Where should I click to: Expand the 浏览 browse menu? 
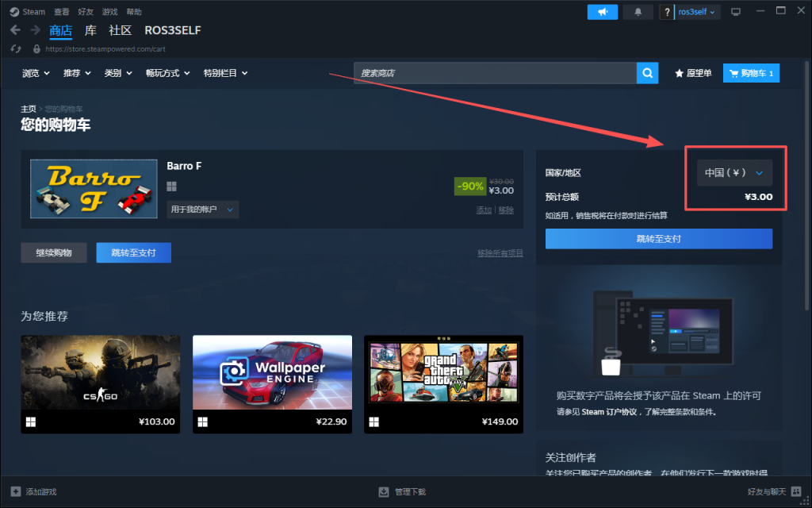36,73
